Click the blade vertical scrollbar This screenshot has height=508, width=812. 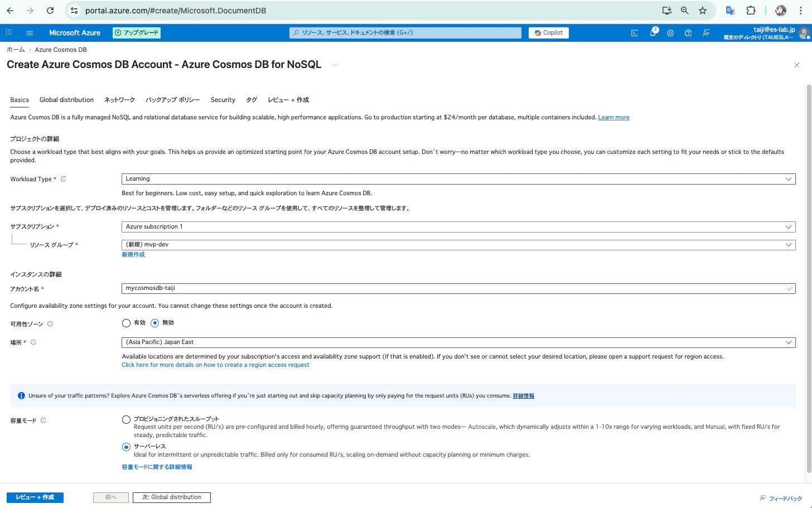click(x=809, y=279)
